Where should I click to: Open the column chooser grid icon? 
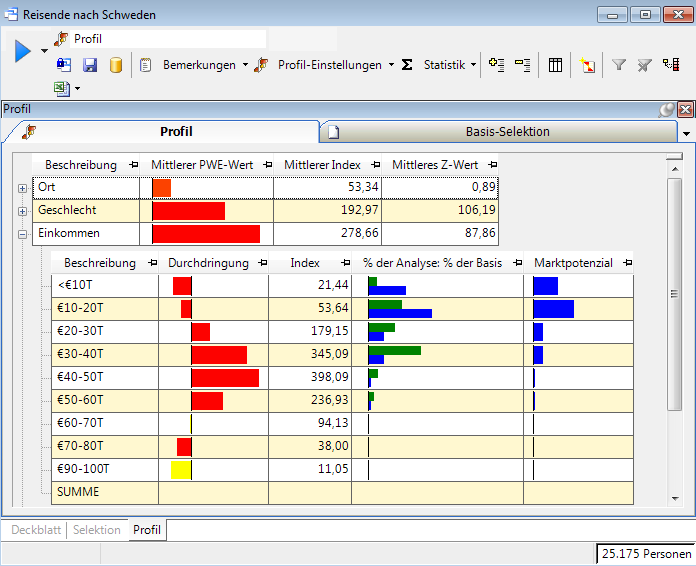click(x=555, y=65)
